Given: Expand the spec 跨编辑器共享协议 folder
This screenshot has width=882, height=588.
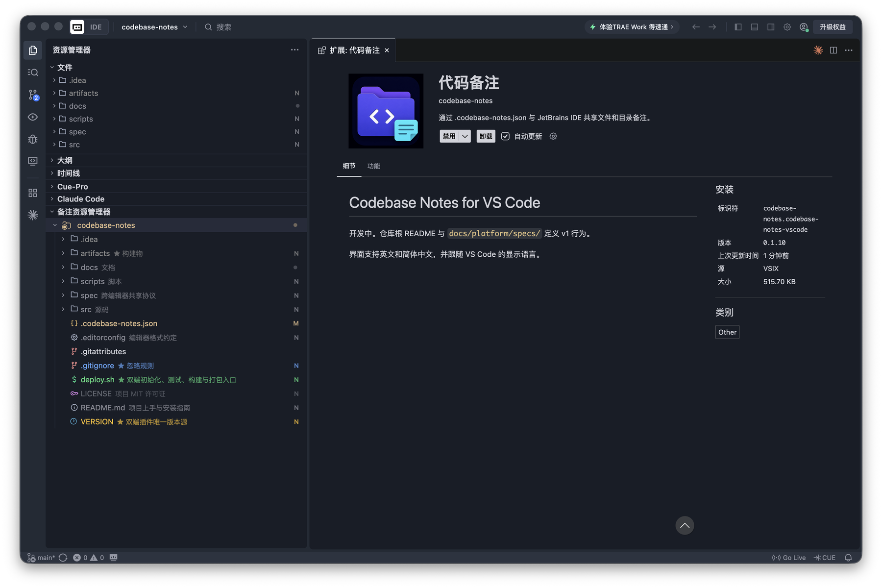Looking at the screenshot, I should pyautogui.click(x=176, y=295).
